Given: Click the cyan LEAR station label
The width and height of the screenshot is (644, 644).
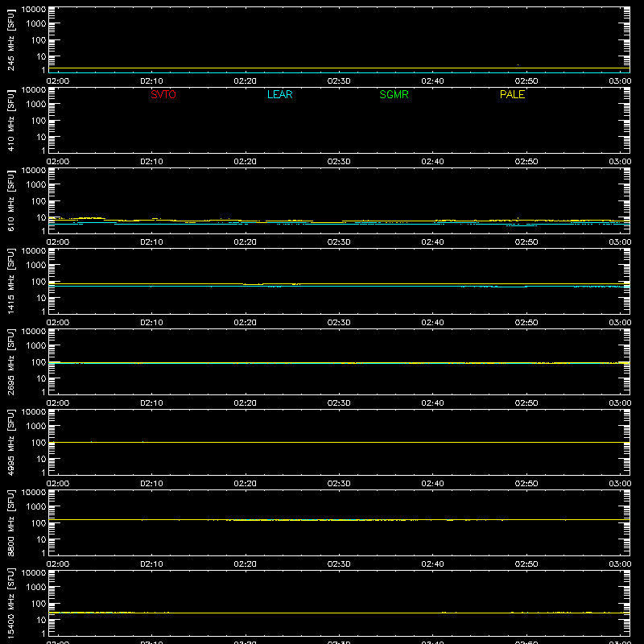Looking at the screenshot, I should click(x=279, y=94).
